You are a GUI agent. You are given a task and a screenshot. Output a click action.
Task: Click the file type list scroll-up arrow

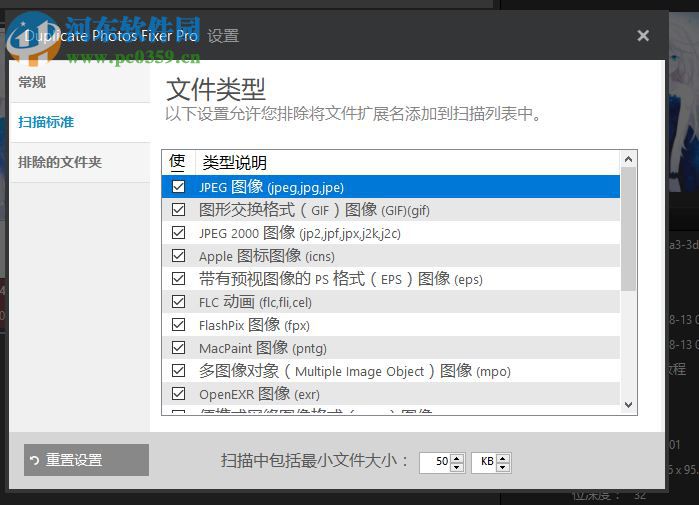(x=629, y=159)
